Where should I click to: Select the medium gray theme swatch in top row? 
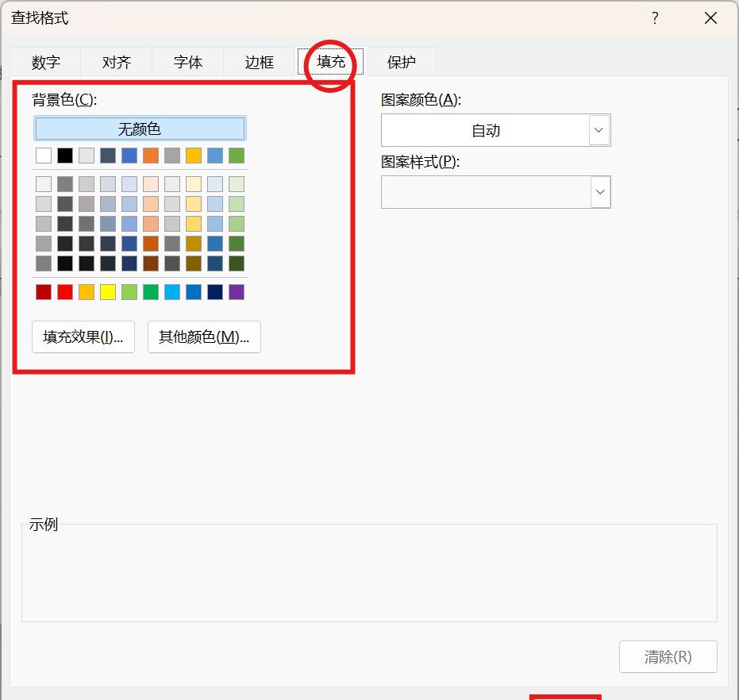(172, 156)
